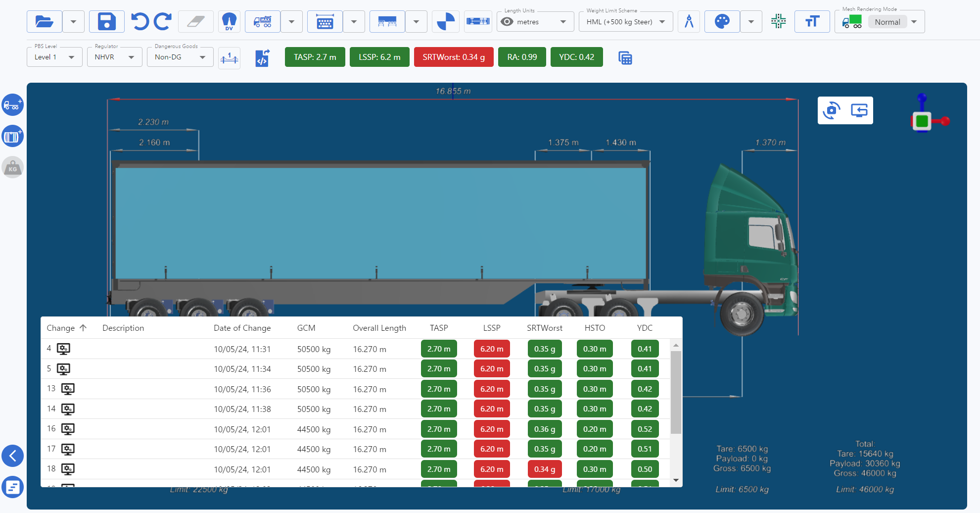Open the keyboard dimension input tool

click(325, 22)
